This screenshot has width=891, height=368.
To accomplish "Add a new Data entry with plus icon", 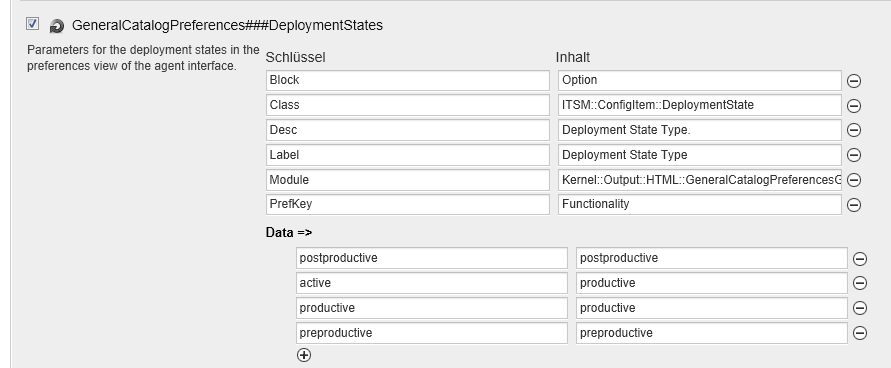I will pyautogui.click(x=304, y=356).
